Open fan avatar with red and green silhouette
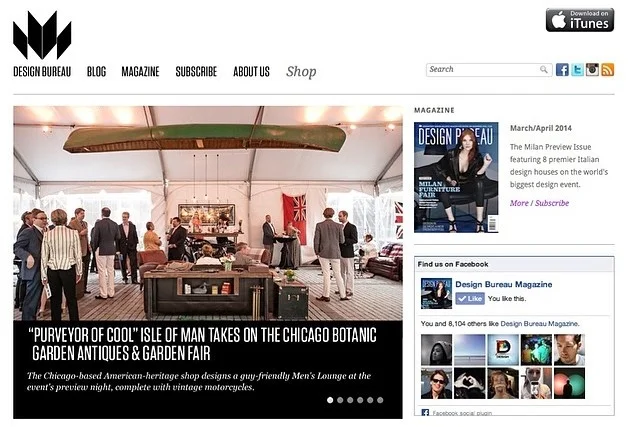This screenshot has height=427, width=640. [x=569, y=383]
